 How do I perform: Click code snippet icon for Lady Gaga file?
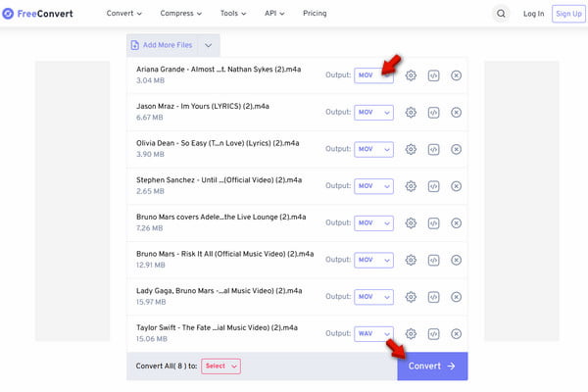pyautogui.click(x=433, y=297)
